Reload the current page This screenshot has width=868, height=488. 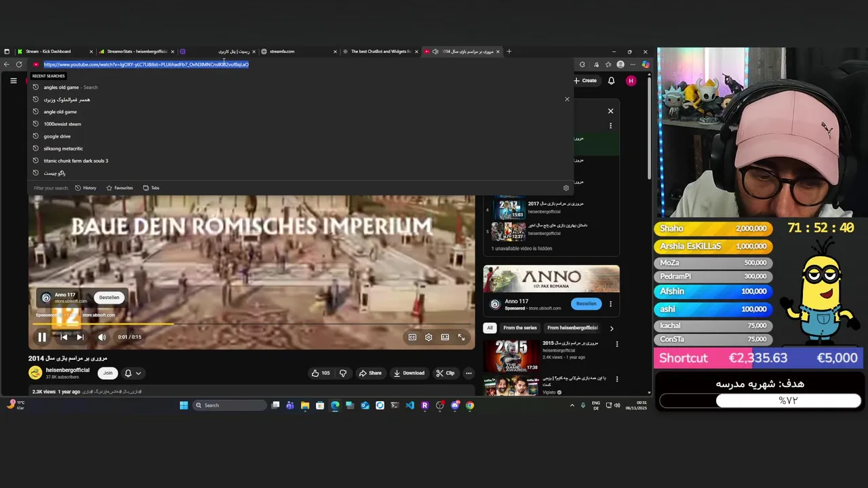point(19,64)
